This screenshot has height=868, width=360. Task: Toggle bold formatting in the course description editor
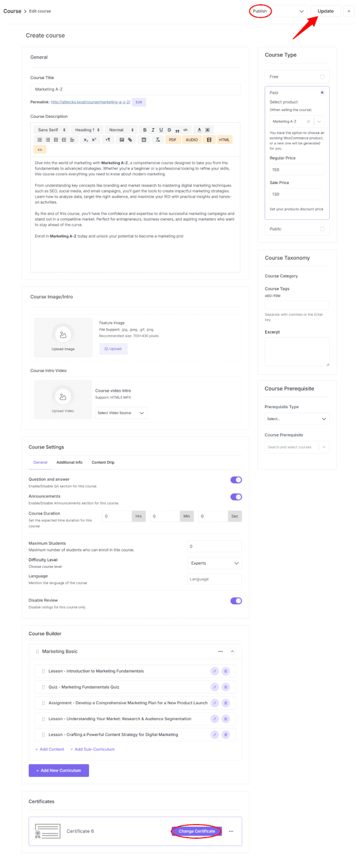(x=145, y=129)
